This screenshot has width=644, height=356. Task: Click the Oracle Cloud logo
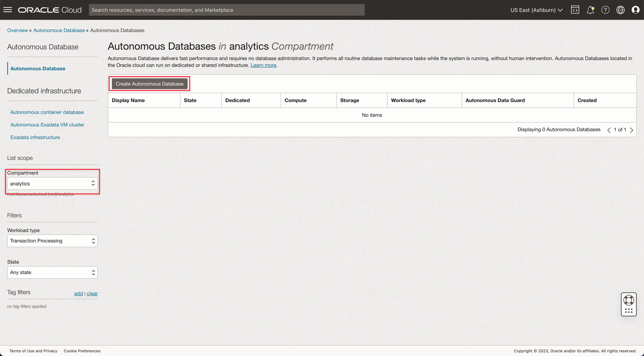click(50, 10)
